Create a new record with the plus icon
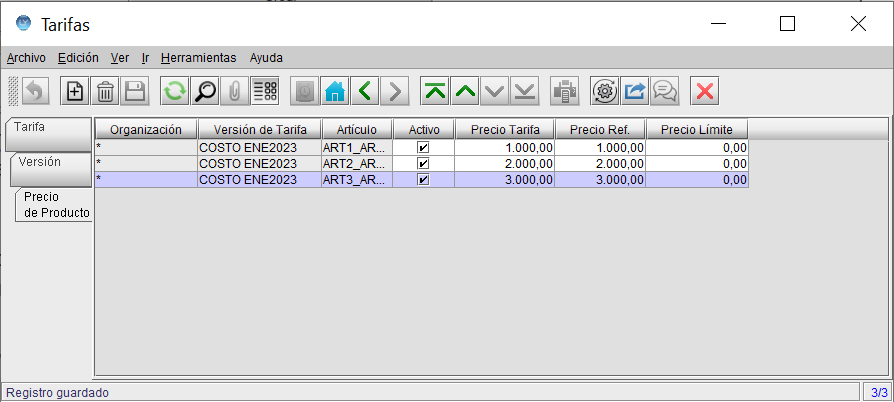The height and width of the screenshot is (402, 894). pos(75,91)
